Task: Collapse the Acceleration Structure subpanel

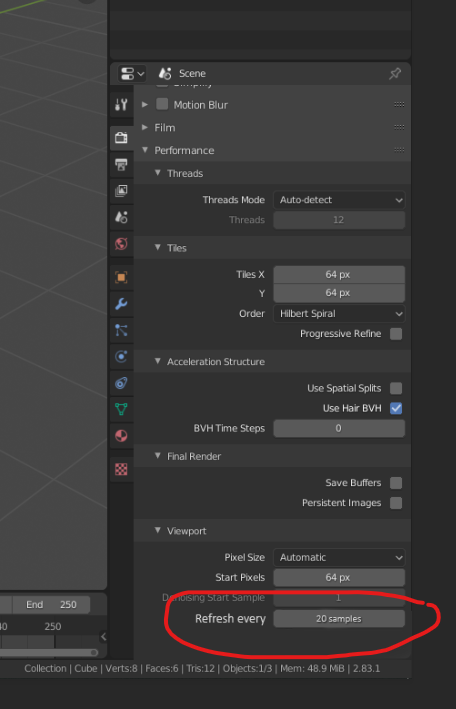Action: tap(157, 361)
